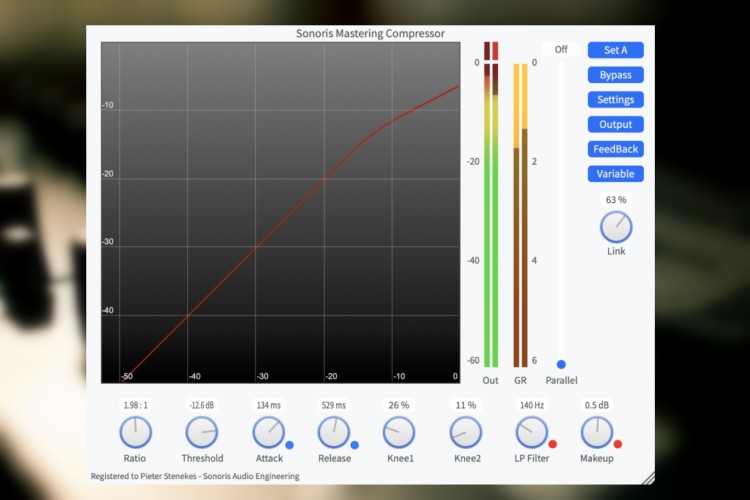The image size is (750, 500).
Task: Click the -12.6 dB threshold value
Action: 201,405
